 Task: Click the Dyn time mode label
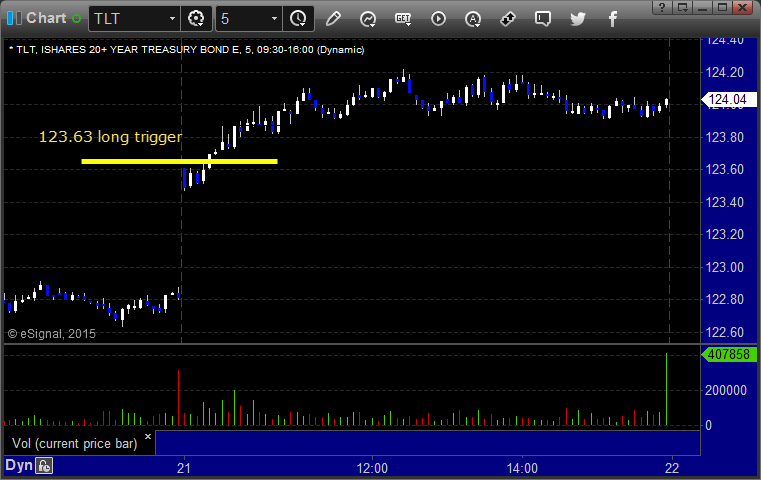pyautogui.click(x=18, y=465)
